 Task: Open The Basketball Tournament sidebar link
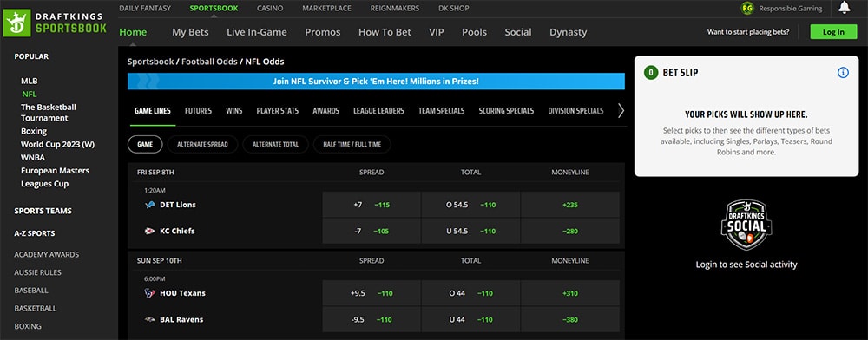(x=48, y=113)
